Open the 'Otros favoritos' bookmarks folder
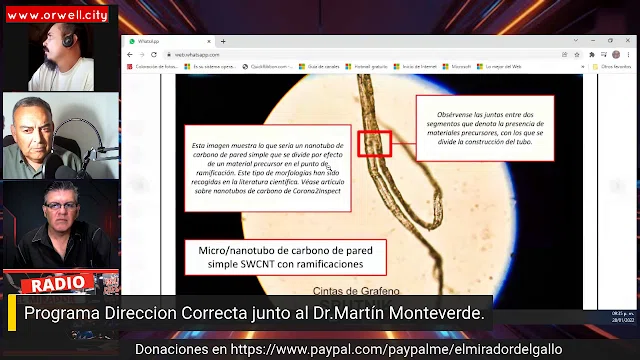Image resolution: width=640 pixels, height=360 pixels. click(612, 67)
